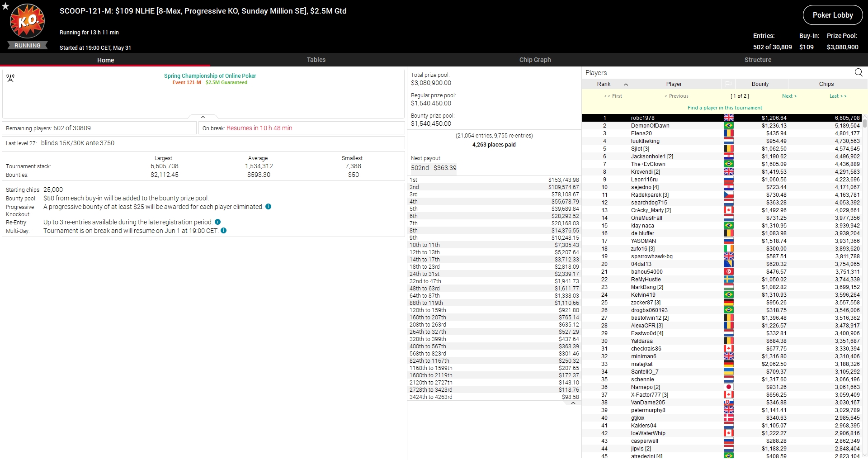Image resolution: width=868 pixels, height=460 pixels.
Task: Click the Russia flag beside casperwell
Action: tap(728, 441)
